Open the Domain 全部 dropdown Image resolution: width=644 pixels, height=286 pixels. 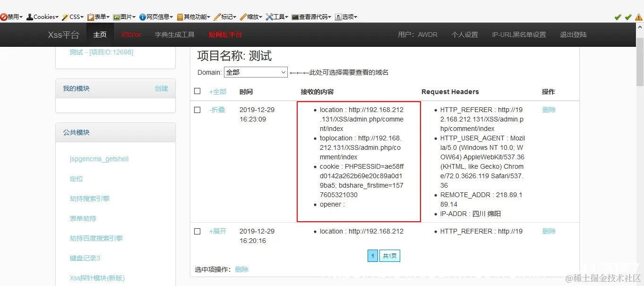pyautogui.click(x=256, y=72)
